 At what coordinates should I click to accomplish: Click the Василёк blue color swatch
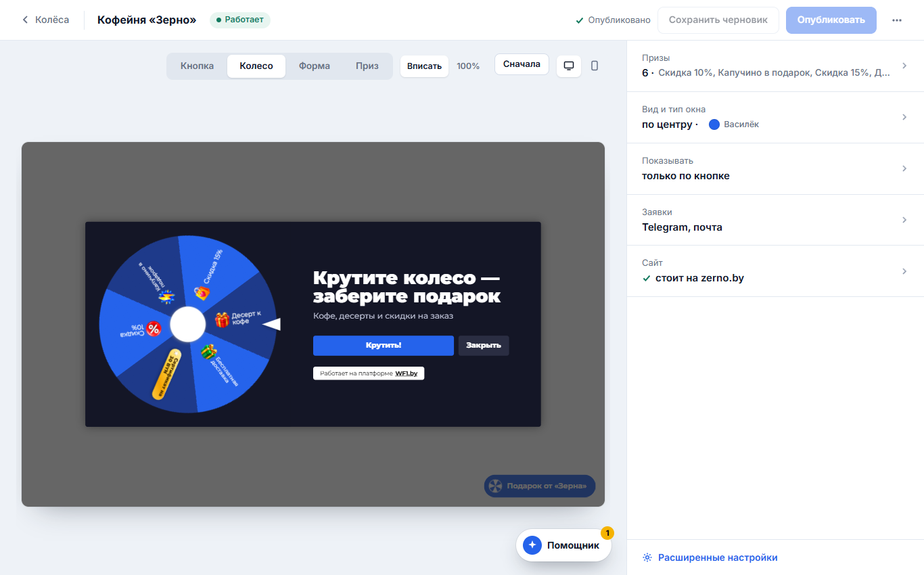click(714, 124)
